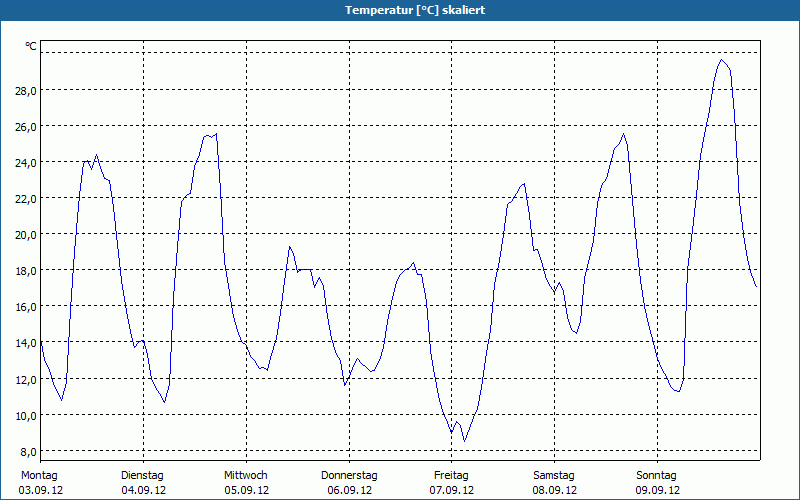This screenshot has height=500, width=800.
Task: Click the '°C' unit label
Action: [x=31, y=46]
